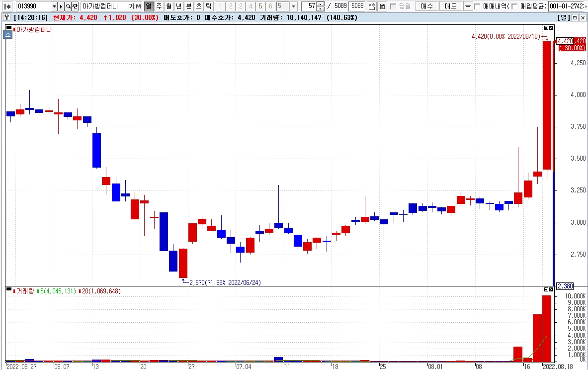Select the 일 daily chart period
The width and height of the screenshot is (588, 370).
click(x=149, y=6)
